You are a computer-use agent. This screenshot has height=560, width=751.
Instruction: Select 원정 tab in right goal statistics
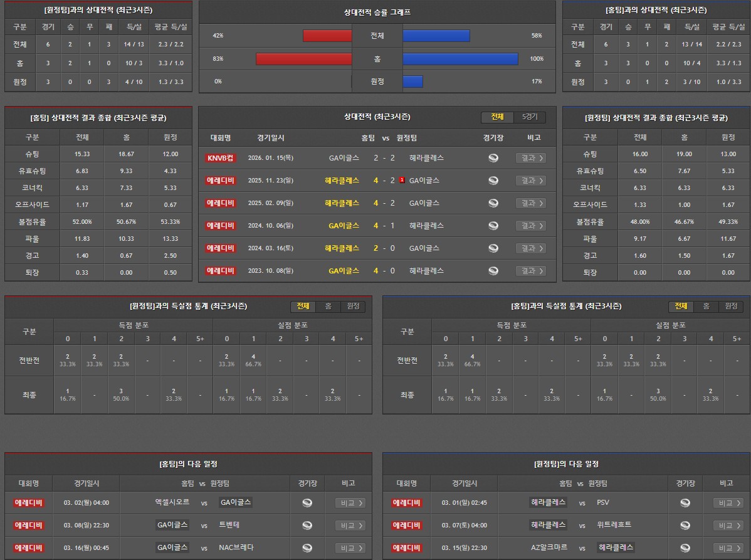[x=731, y=306]
